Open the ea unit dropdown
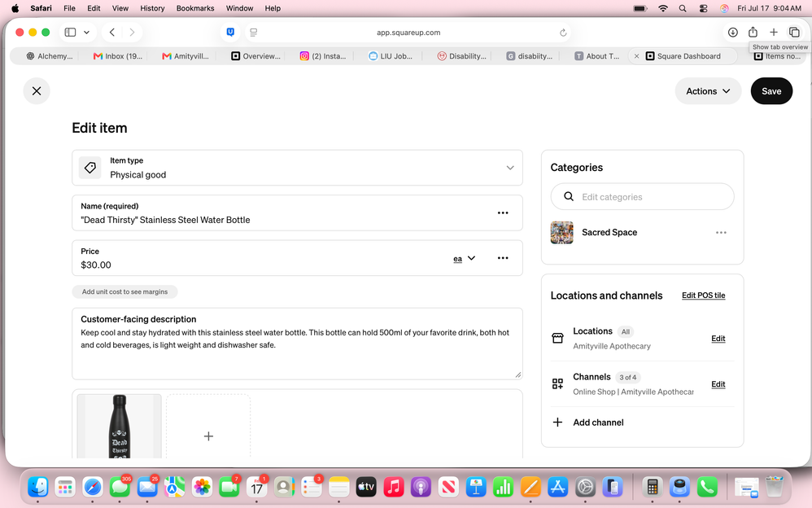This screenshot has height=508, width=812. click(465, 259)
